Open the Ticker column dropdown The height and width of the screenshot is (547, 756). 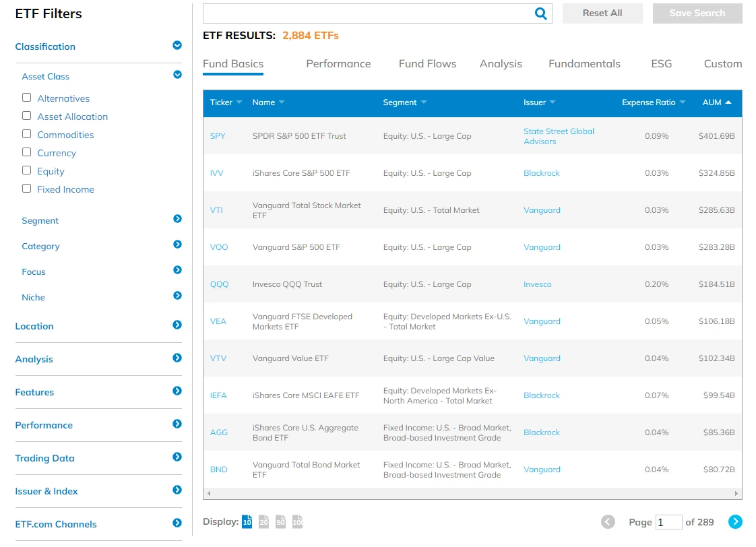pos(239,102)
